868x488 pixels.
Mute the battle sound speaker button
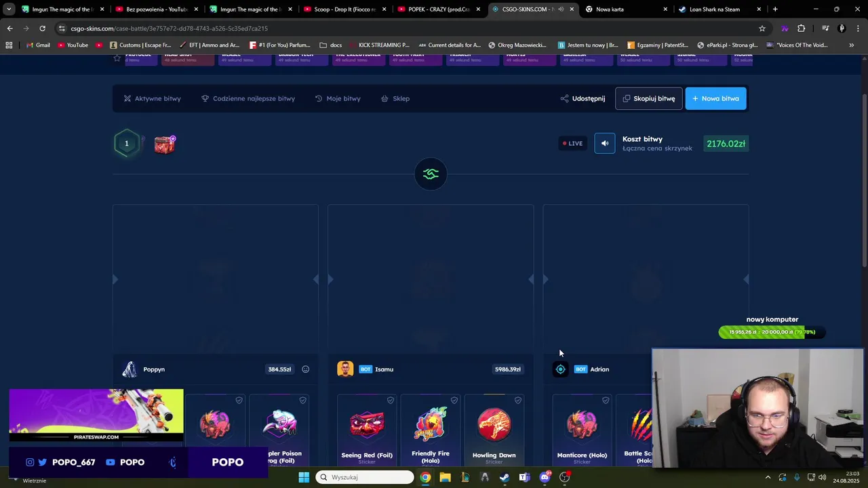coord(605,143)
